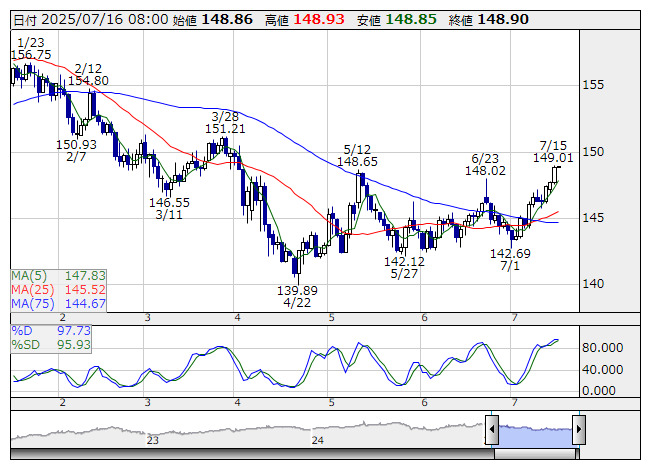653x470 pixels.
Task: Click the closing value 148.90 in header
Action: coord(503,19)
